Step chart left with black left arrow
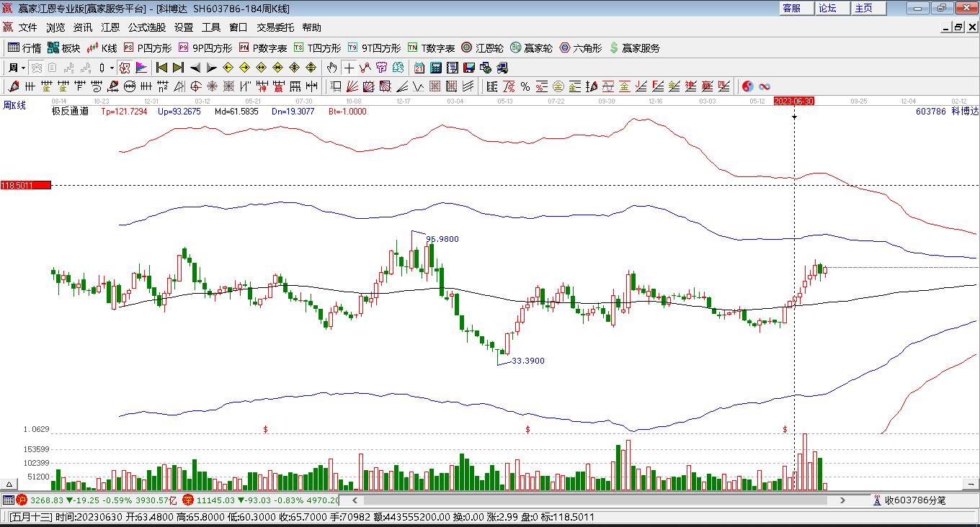Image resolution: width=980 pixels, height=527 pixels. (x=195, y=68)
